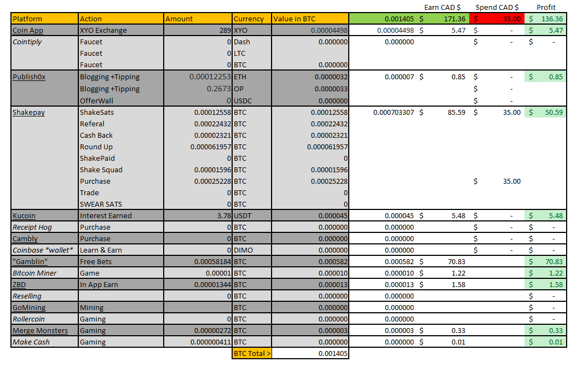Select the 171.36 earn total cell
The width and height of the screenshot is (588, 368).
click(442, 19)
